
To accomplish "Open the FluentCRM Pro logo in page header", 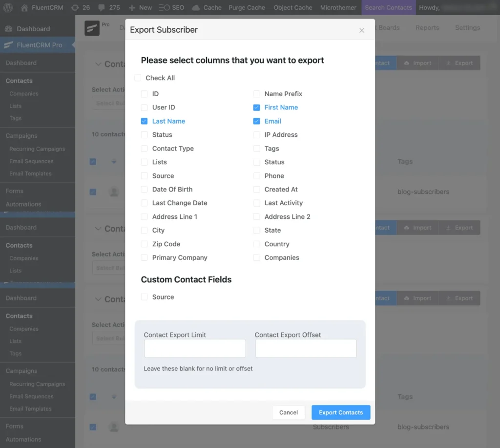I will (92, 28).
